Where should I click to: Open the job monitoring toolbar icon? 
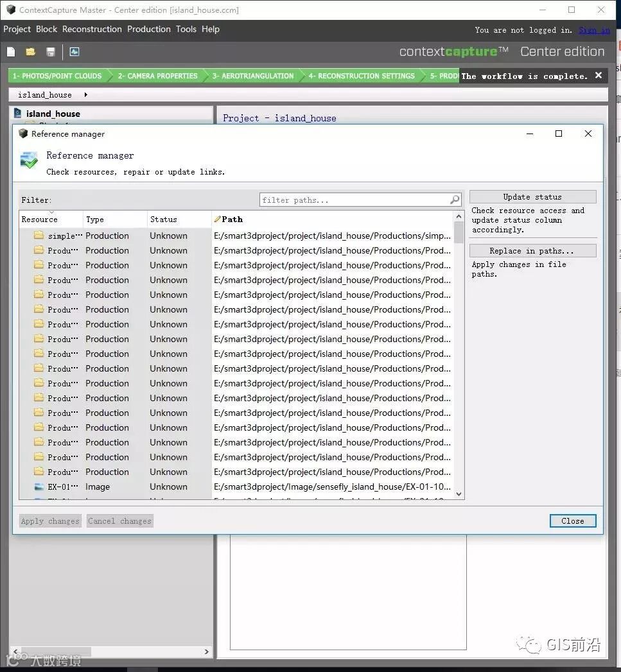point(74,52)
